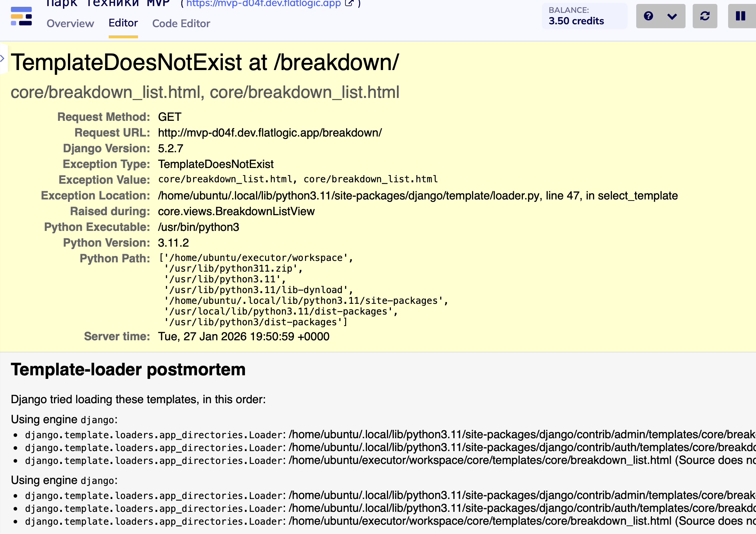Select the Editor tab
The height and width of the screenshot is (534, 756).
tap(123, 23)
